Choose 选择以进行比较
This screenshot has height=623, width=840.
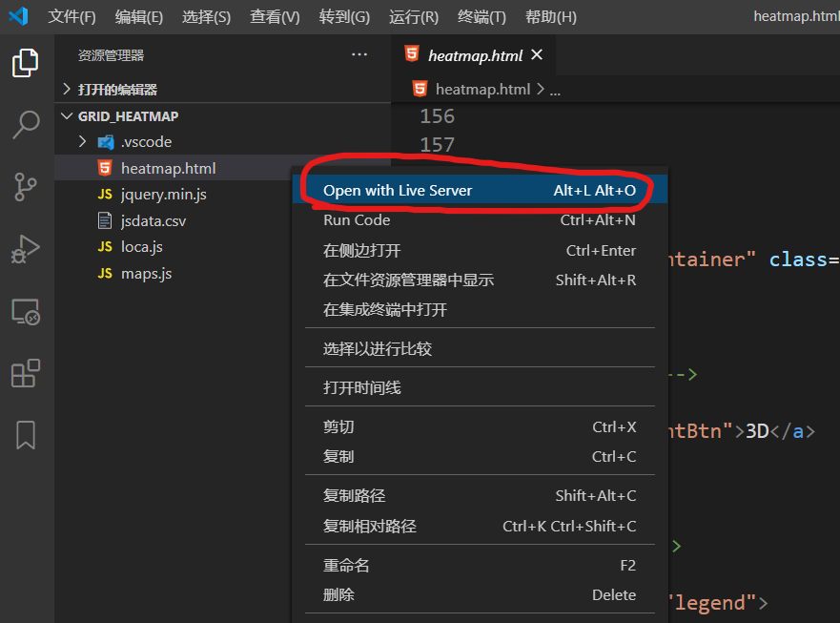(x=480, y=348)
